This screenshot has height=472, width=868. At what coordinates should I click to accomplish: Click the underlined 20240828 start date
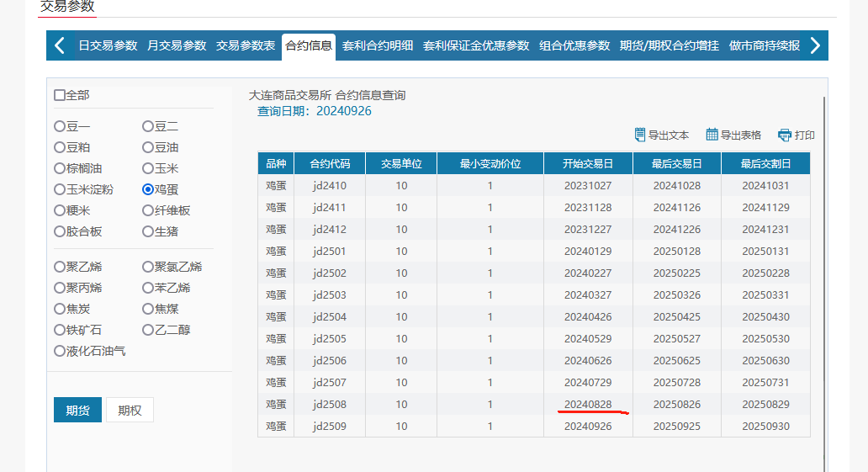tap(588, 405)
